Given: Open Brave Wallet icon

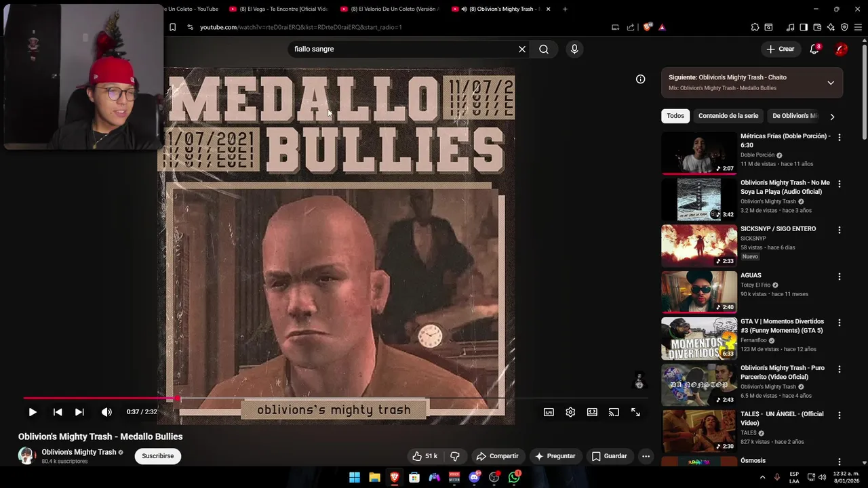Looking at the screenshot, I should click(x=817, y=27).
